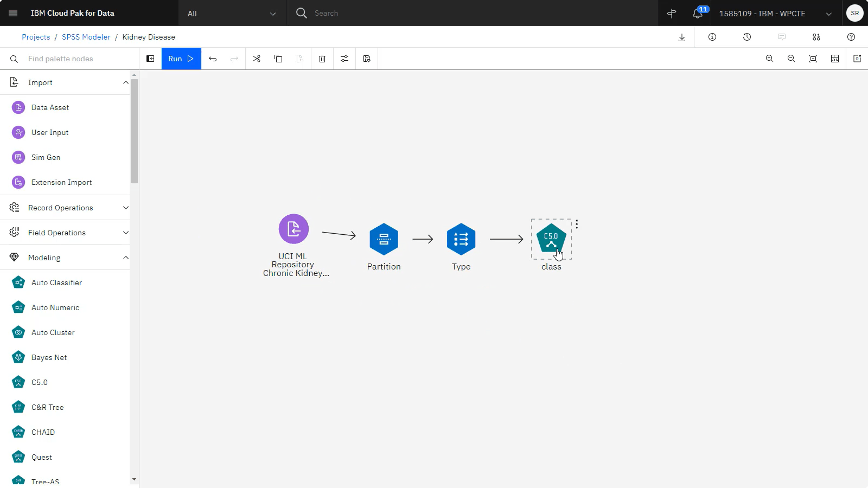Image resolution: width=868 pixels, height=488 pixels.
Task: Expand the Field Operations section
Action: pyautogui.click(x=125, y=233)
